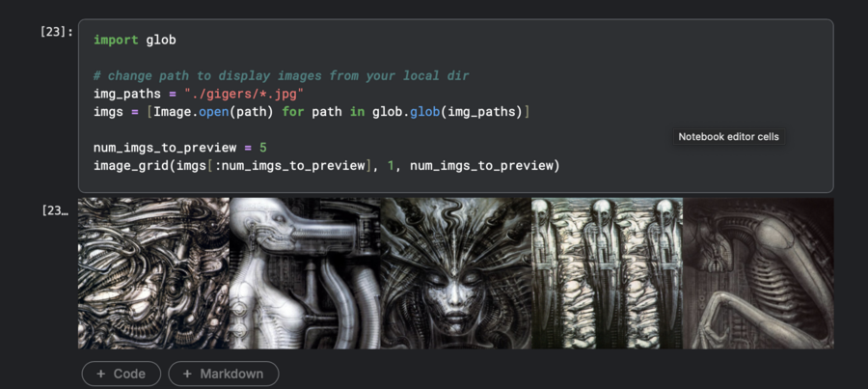Image resolution: width=868 pixels, height=389 pixels.
Task: Select first biomechanical tubes image
Action: (x=153, y=273)
